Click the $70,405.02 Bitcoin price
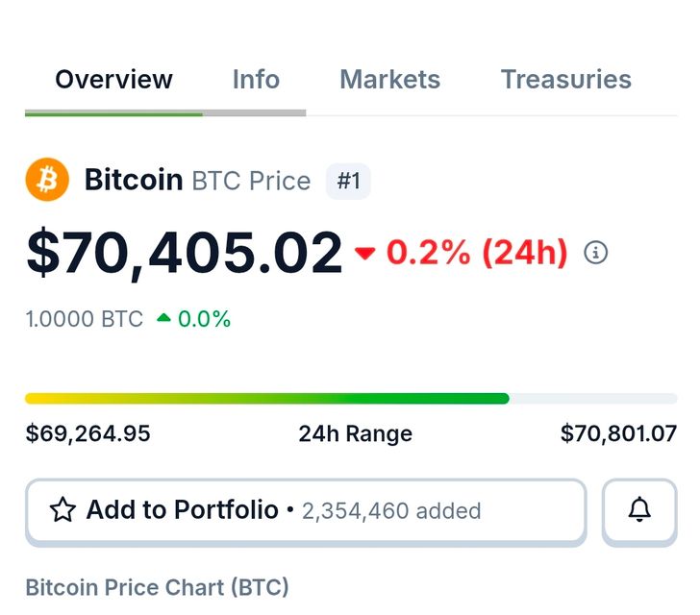 184,254
